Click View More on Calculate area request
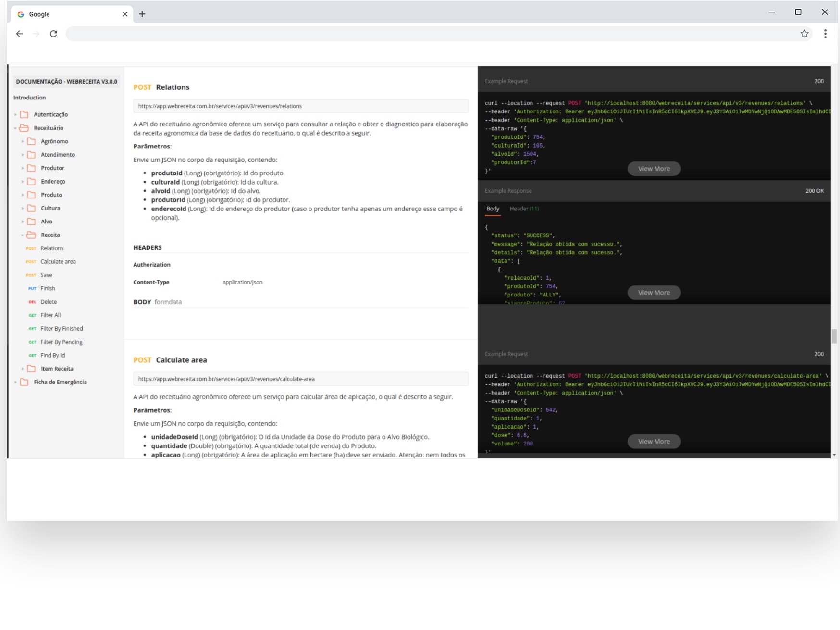 point(654,442)
